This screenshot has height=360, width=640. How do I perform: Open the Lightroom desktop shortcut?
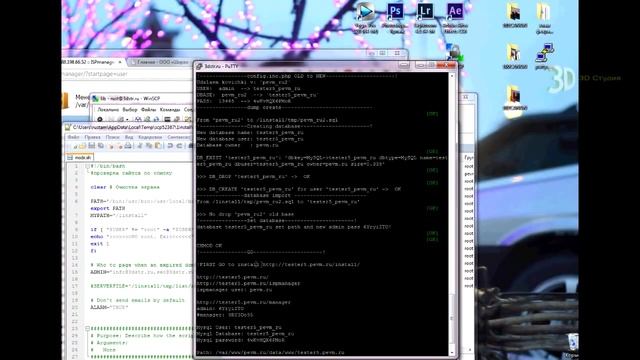[425, 17]
